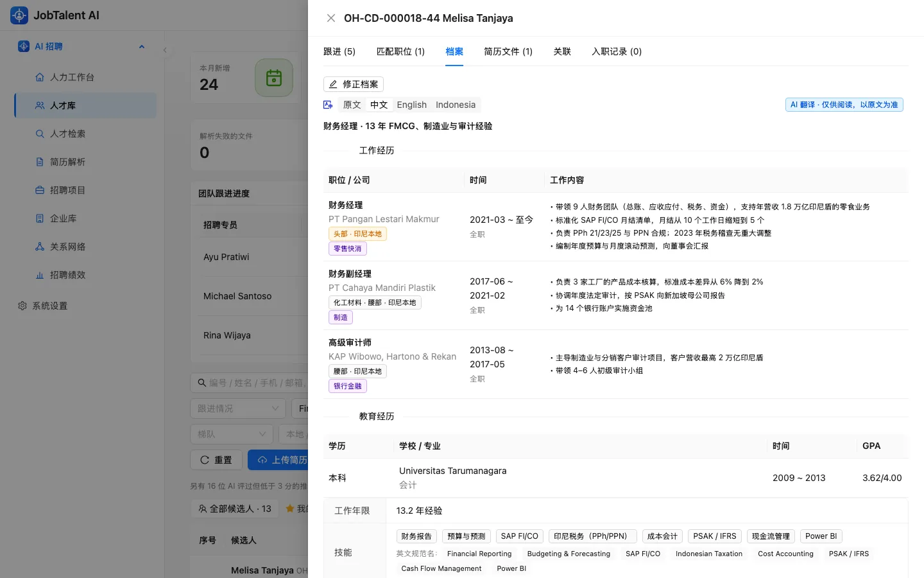Open 关系网络 in the sidebar
This screenshot has height=578, width=924.
[85, 247]
